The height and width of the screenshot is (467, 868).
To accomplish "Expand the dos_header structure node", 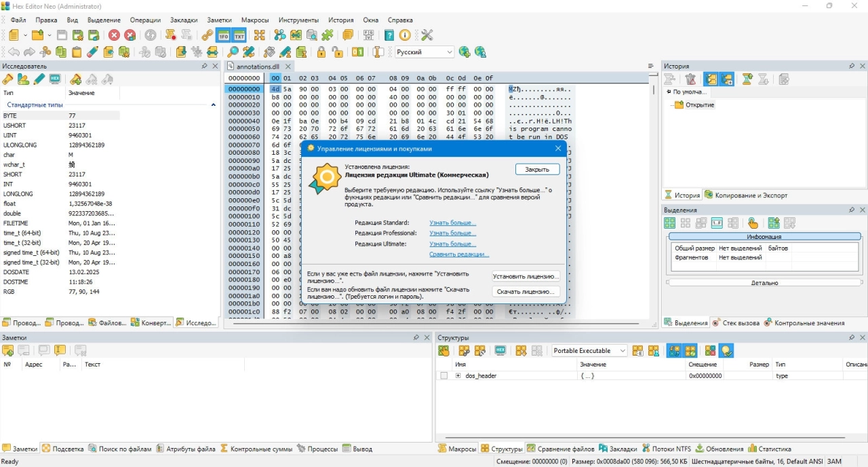I will (458, 376).
